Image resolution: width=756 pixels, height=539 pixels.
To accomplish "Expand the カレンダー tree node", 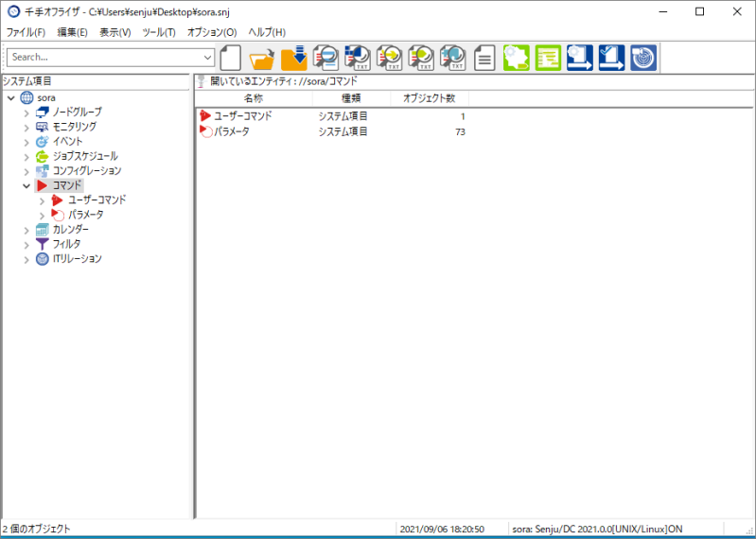I will point(27,231).
